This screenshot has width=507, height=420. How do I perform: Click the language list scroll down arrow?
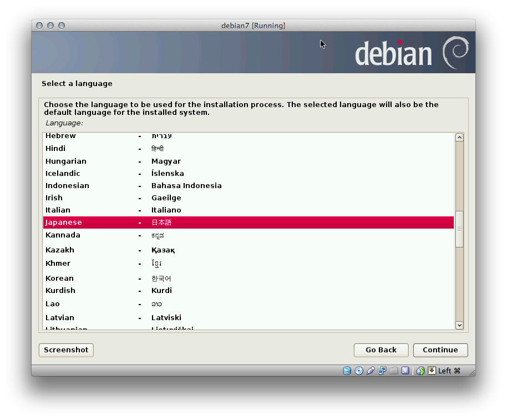coord(459,325)
